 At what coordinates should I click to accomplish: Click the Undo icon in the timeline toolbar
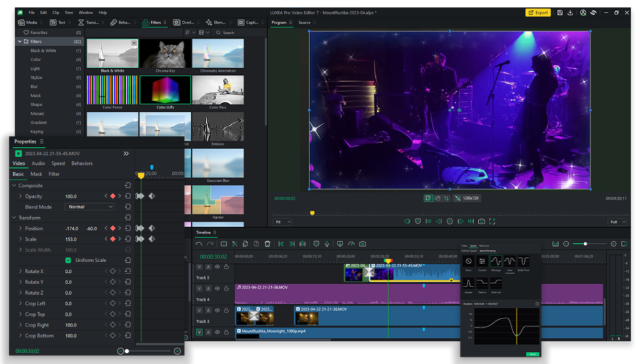[199, 243]
